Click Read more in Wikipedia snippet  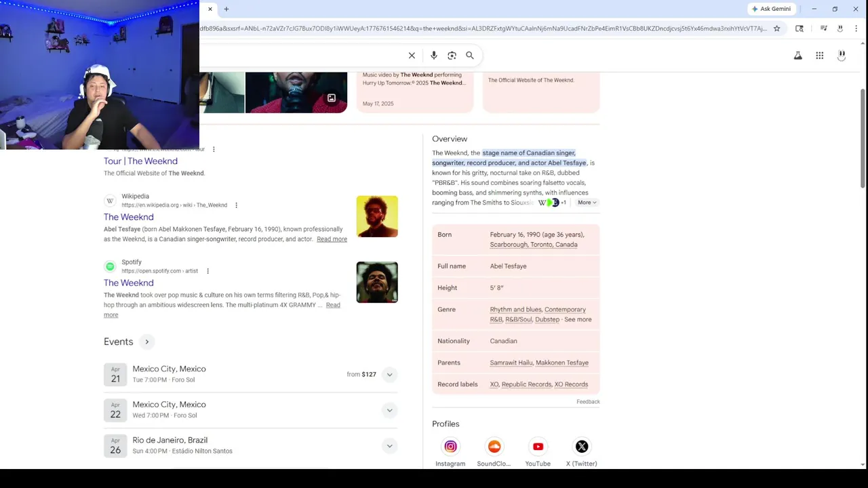[332, 239]
